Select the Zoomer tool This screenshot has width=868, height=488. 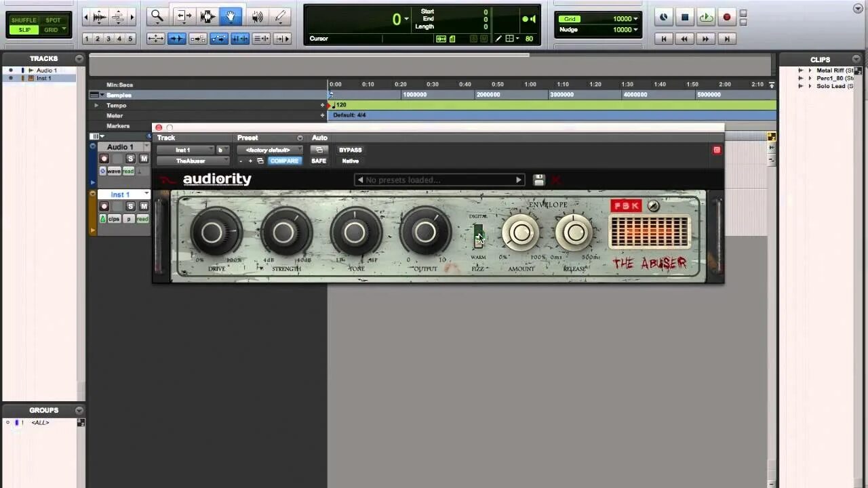click(x=157, y=16)
